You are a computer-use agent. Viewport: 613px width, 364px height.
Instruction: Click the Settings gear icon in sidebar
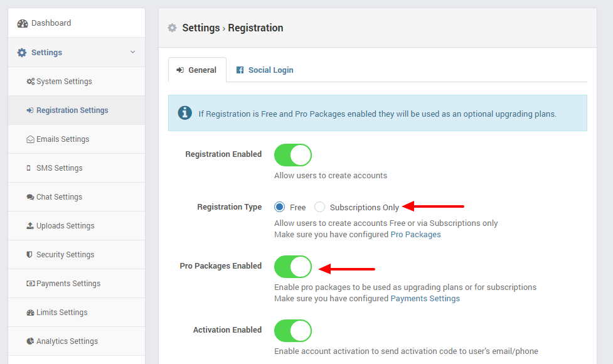pyautogui.click(x=22, y=52)
